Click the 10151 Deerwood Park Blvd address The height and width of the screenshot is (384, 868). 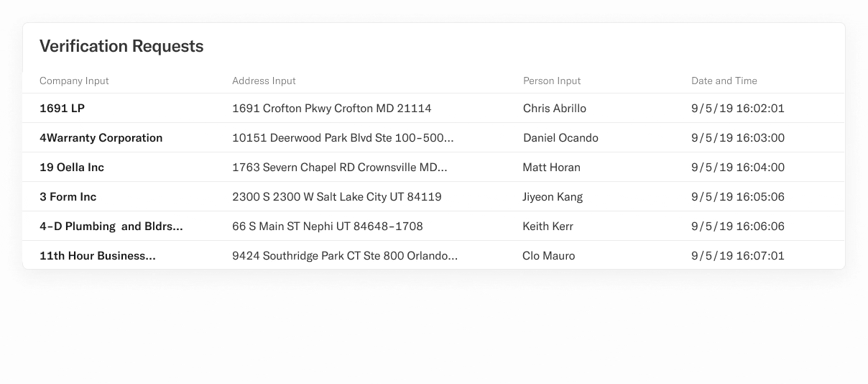(x=343, y=138)
